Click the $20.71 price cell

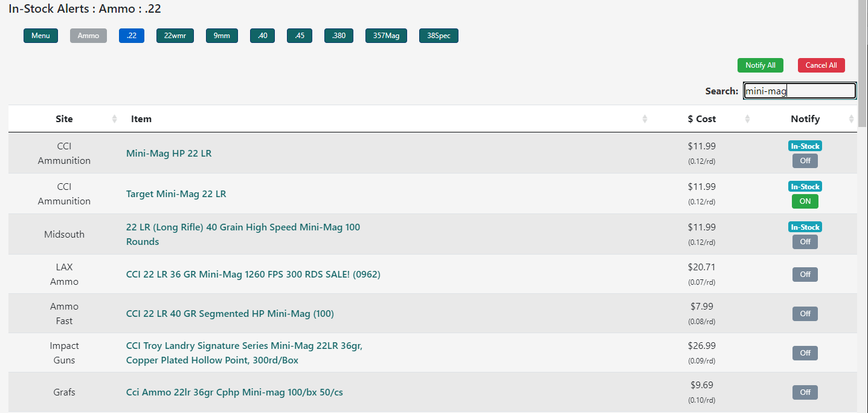point(701,275)
